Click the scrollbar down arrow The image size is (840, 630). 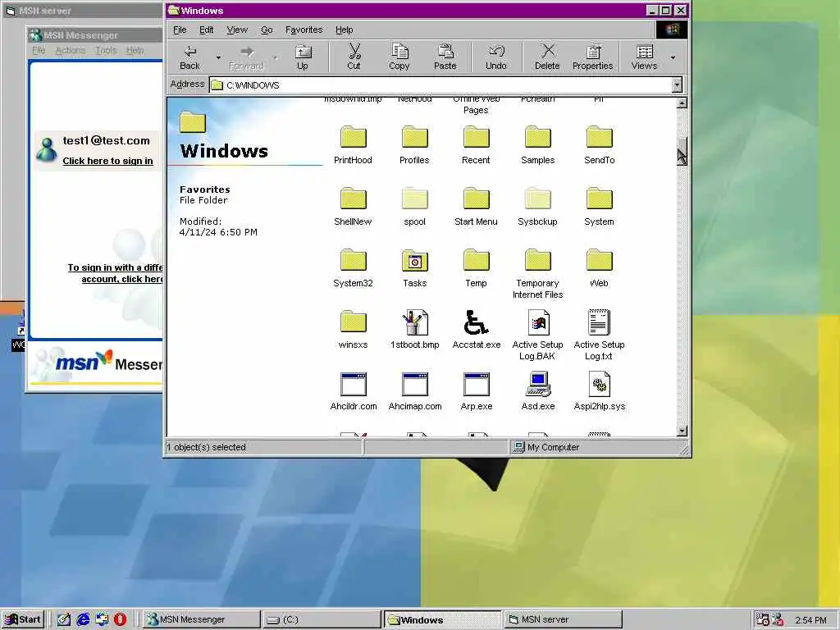682,431
